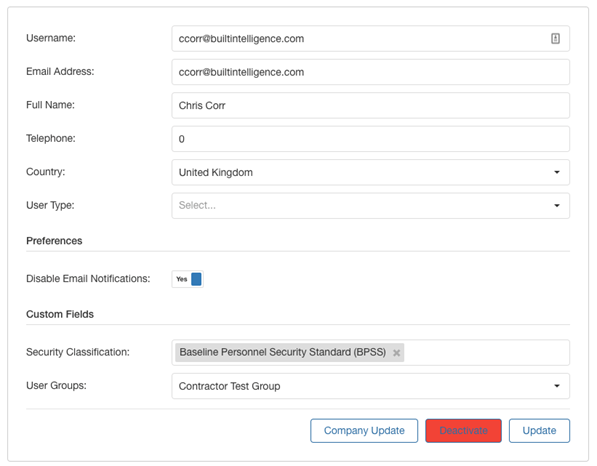Open the User Groups dropdown arrow
Screen dimensions: 597x466
(557, 386)
